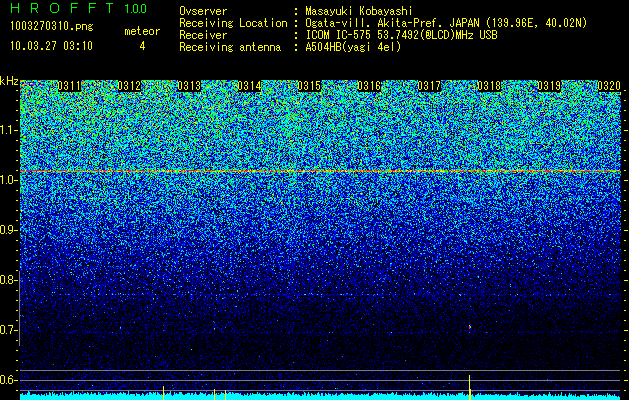Click the 0.6 kHz axis label
The width and height of the screenshot is (629, 400).
click(8, 380)
